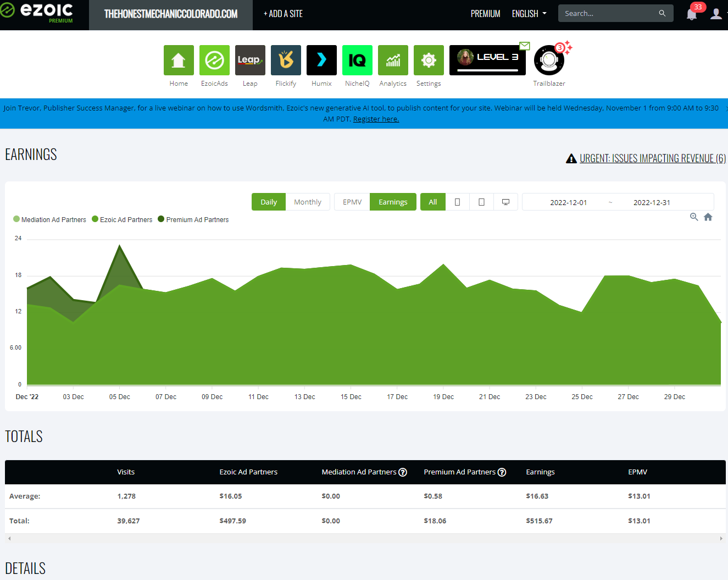Reset chart with the home icon
The image size is (728, 580).
[708, 217]
